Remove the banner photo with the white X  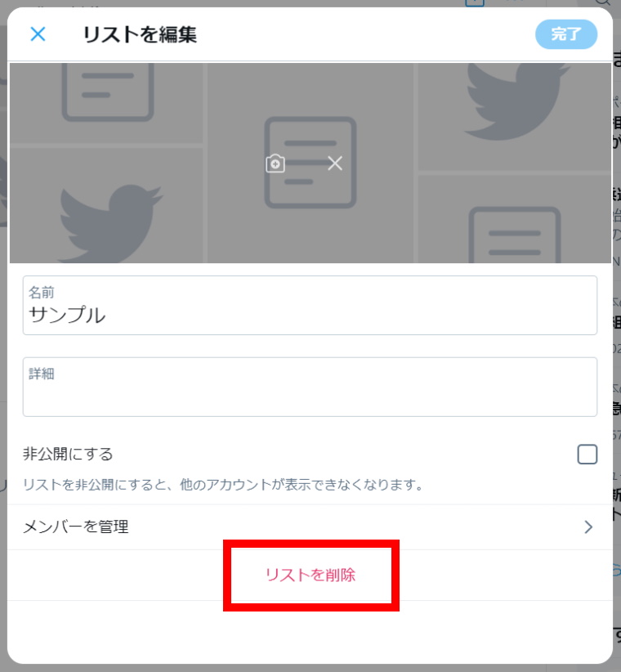[335, 164]
